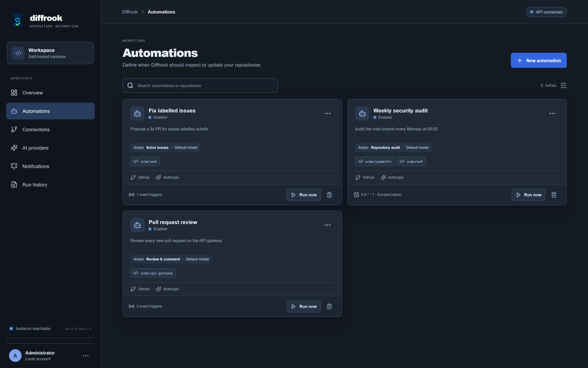Delete the Pull request review automation

pyautogui.click(x=329, y=306)
